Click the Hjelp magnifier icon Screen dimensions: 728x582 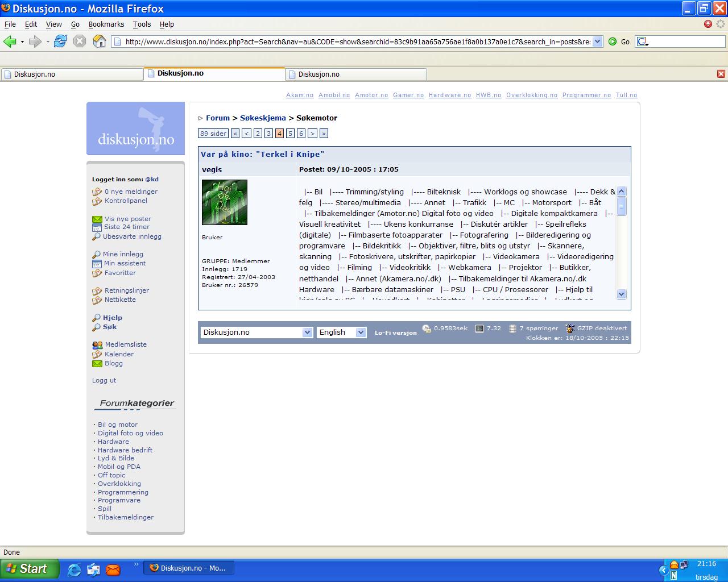(x=96, y=318)
